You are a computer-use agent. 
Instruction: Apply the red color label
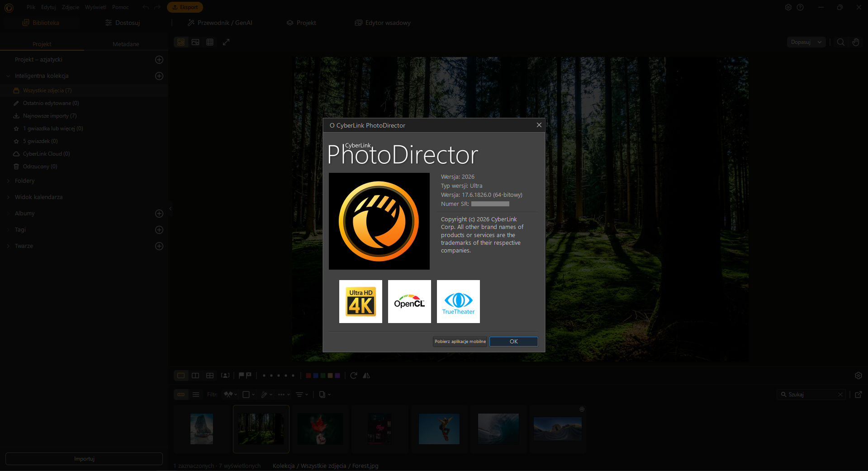(x=308, y=376)
